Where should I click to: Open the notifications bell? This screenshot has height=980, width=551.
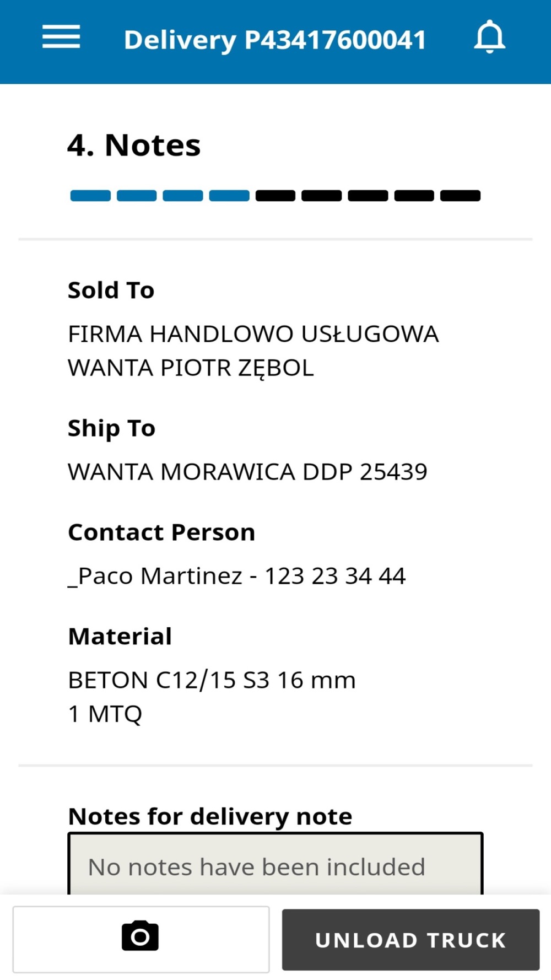(489, 37)
